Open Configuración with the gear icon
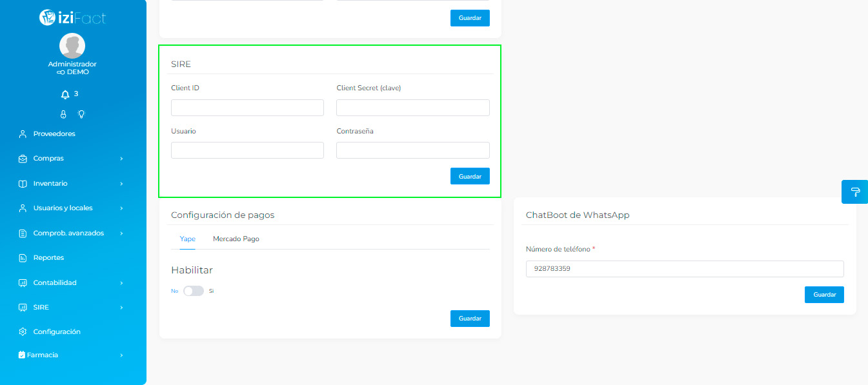The width and height of the screenshot is (868, 385). [57, 331]
